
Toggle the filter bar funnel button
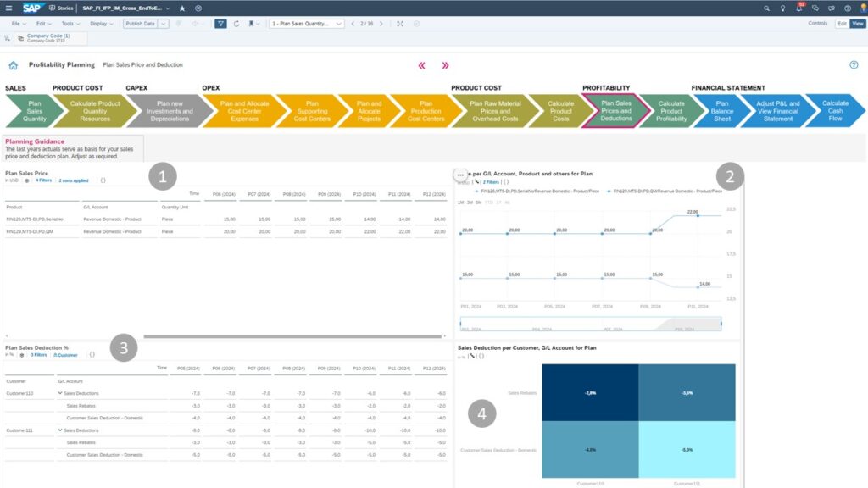(x=220, y=24)
